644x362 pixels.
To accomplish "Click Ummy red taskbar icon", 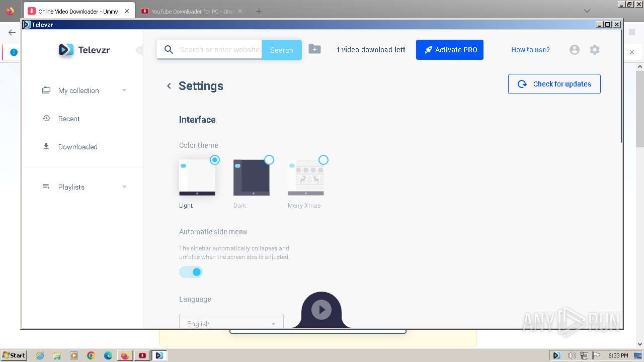I will [142, 355].
